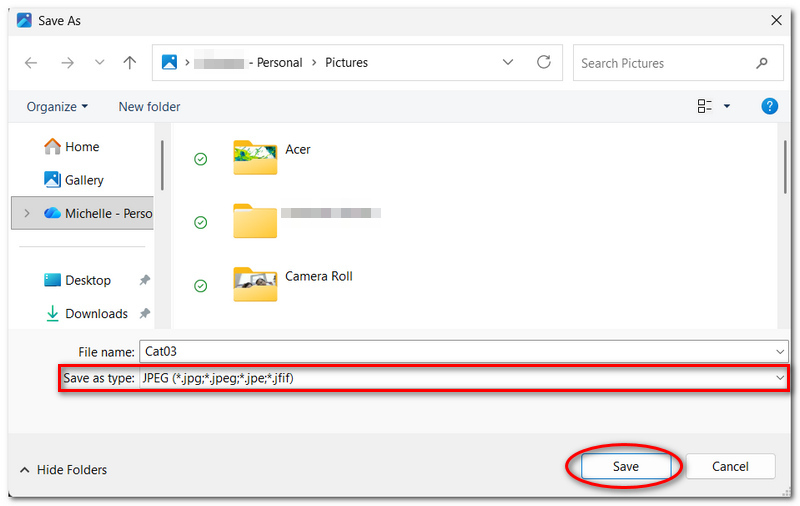The height and width of the screenshot is (506, 800).
Task: Expand the File name dropdown arrow
Action: [780, 351]
